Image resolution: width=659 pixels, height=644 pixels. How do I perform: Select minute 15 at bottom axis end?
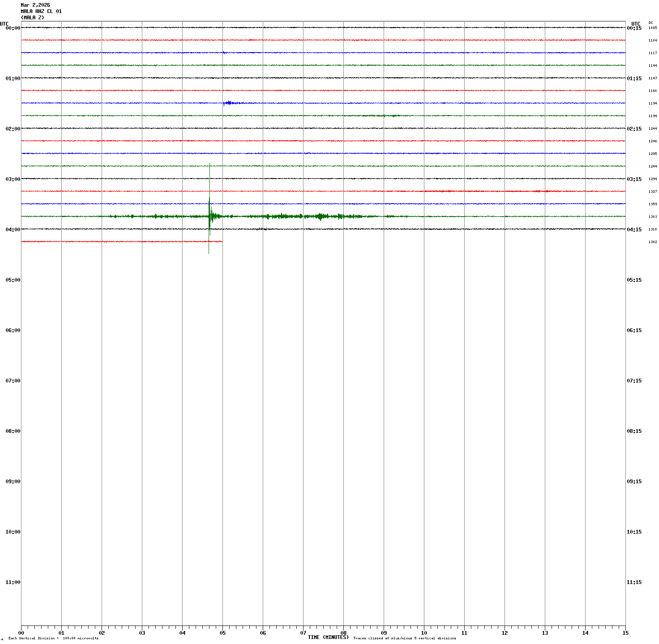coord(625,633)
